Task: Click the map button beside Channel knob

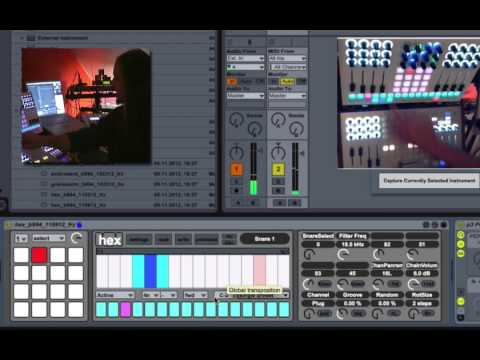Action: point(324,313)
